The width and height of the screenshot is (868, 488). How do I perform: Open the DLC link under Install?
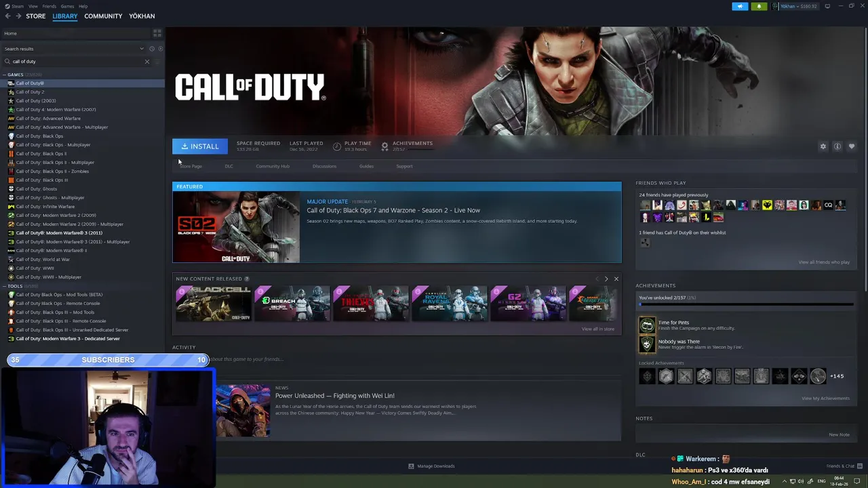229,166
